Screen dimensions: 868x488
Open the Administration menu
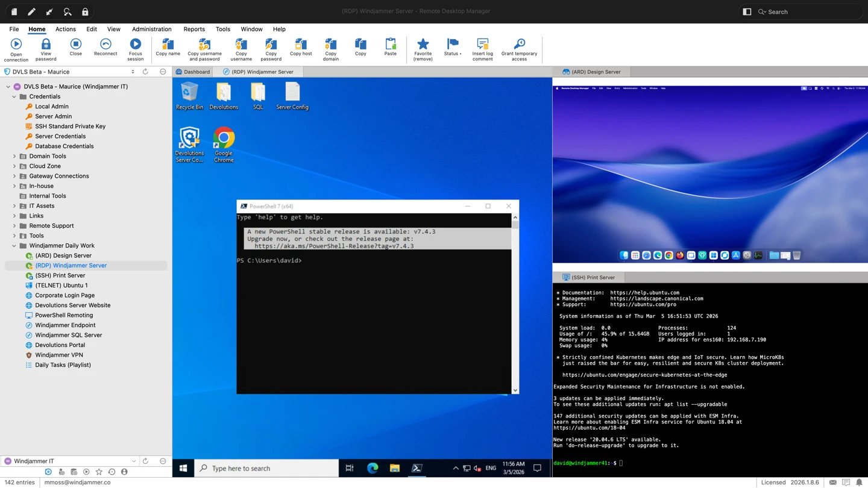click(x=151, y=29)
